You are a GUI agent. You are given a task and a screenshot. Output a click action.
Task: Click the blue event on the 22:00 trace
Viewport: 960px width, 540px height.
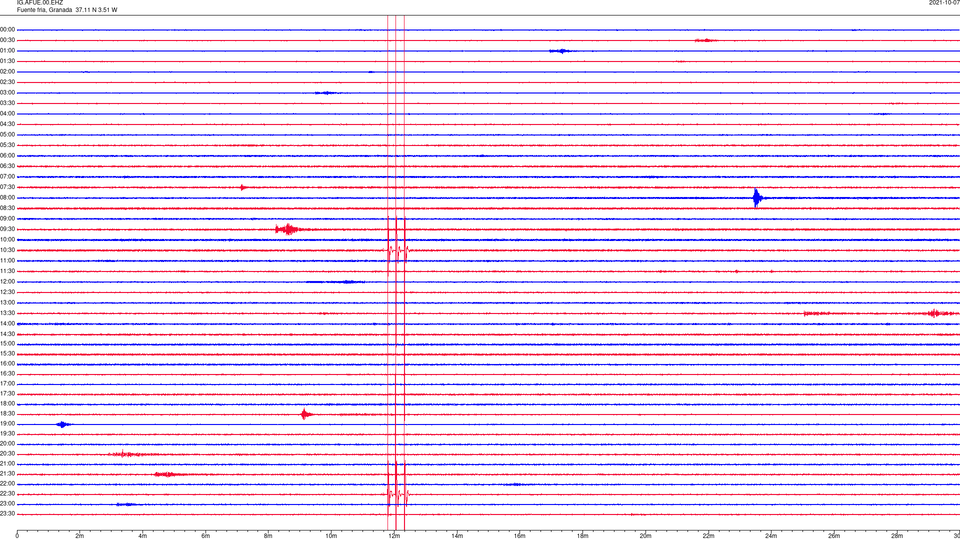pyautogui.click(x=516, y=484)
